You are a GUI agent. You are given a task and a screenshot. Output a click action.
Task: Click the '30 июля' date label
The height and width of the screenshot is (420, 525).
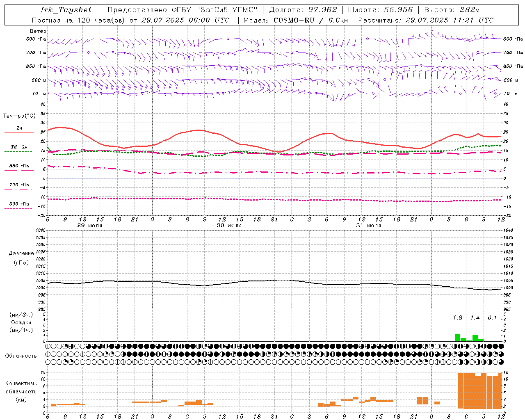pos(229,226)
